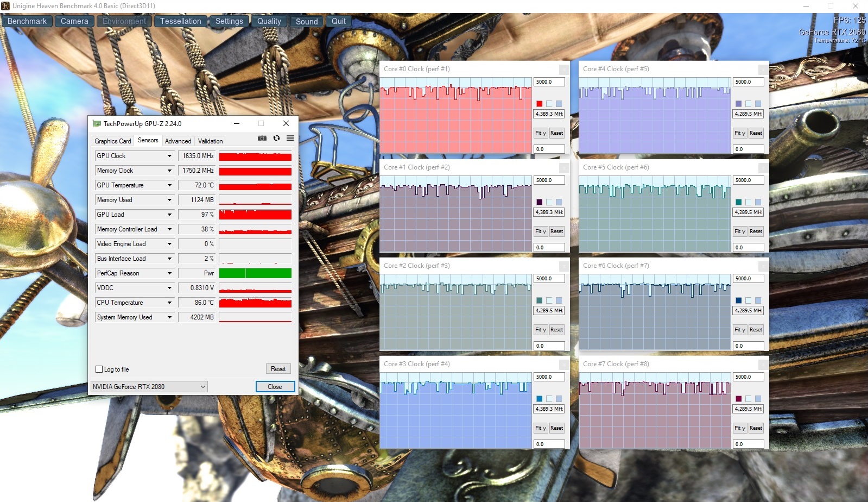868x502 pixels.
Task: Open the Settings menu in Heaven
Action: click(x=229, y=21)
